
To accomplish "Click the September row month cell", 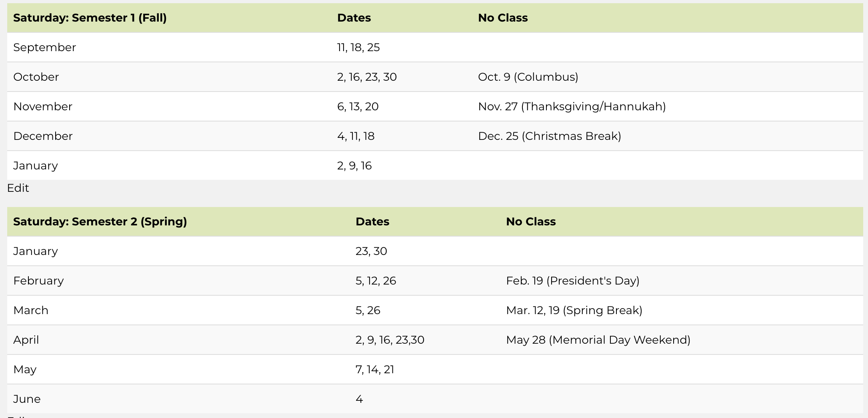I will pos(44,48).
